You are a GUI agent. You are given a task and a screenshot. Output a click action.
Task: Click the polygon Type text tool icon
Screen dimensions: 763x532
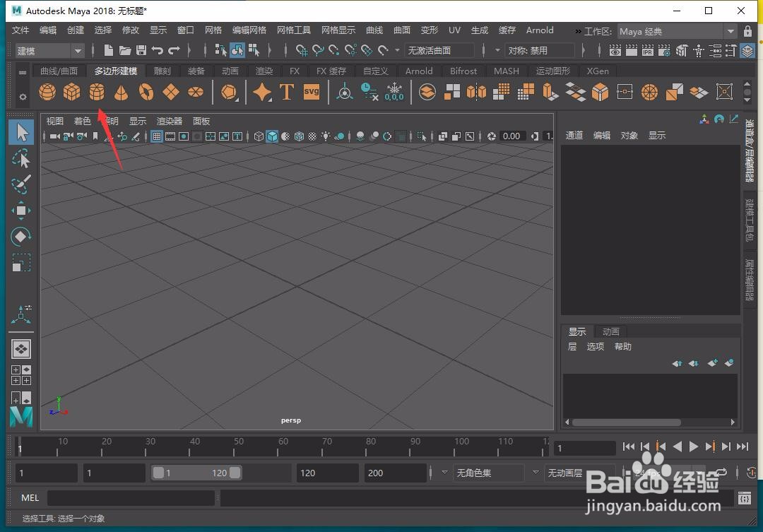point(287,92)
